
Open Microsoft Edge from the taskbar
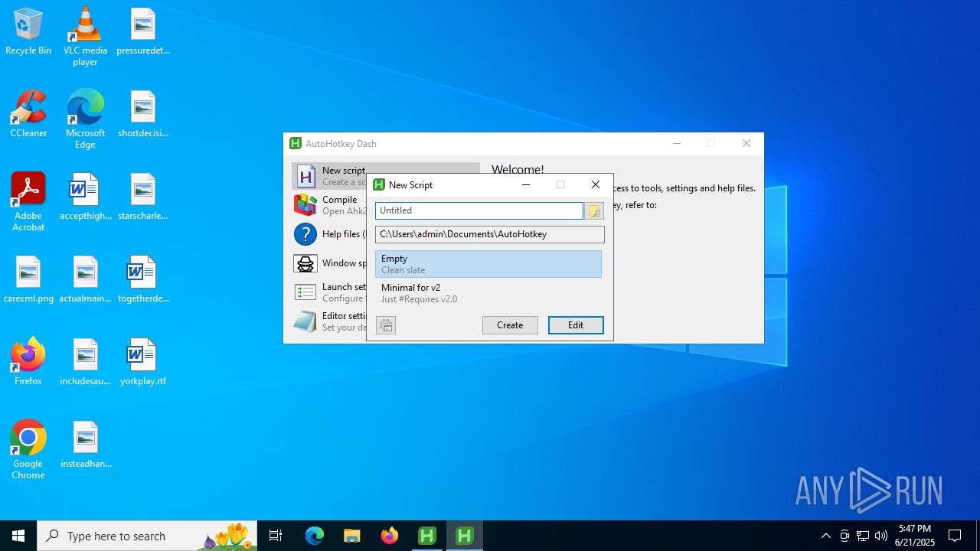click(315, 536)
